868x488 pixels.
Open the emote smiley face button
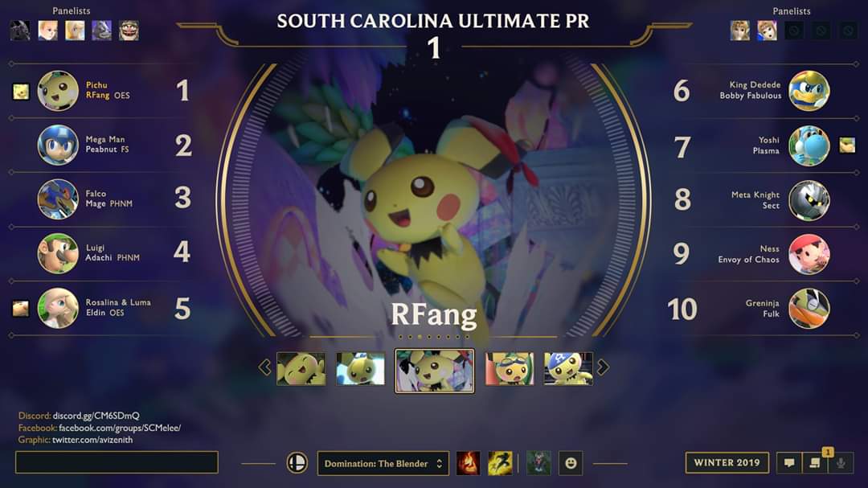coord(571,463)
